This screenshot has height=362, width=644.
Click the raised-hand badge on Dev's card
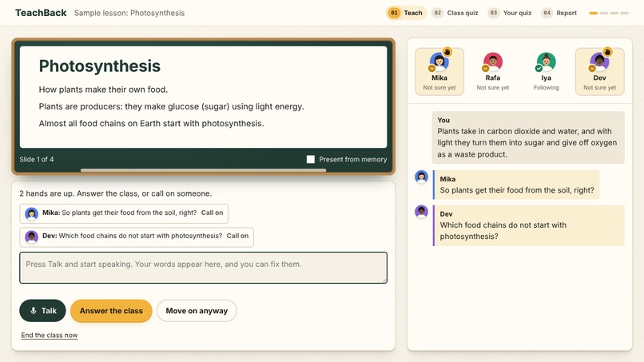(x=607, y=52)
